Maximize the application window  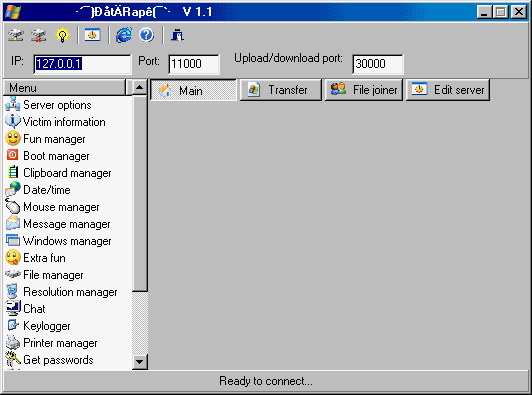pos(500,12)
